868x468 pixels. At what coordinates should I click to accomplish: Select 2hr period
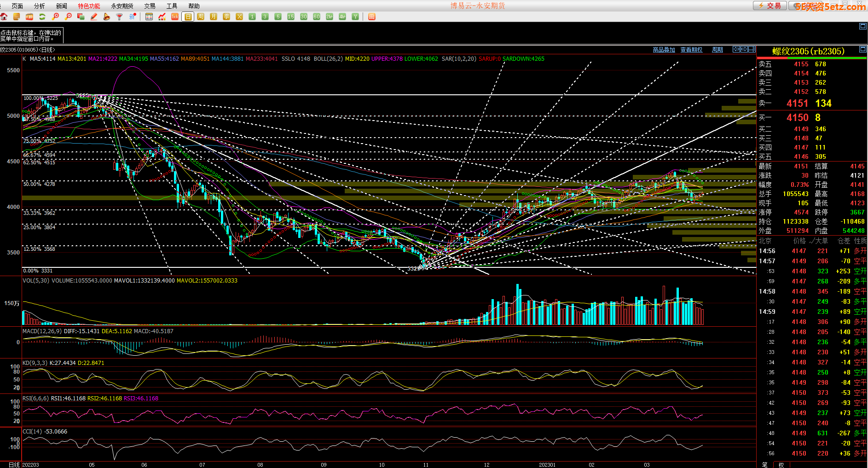click(x=330, y=17)
